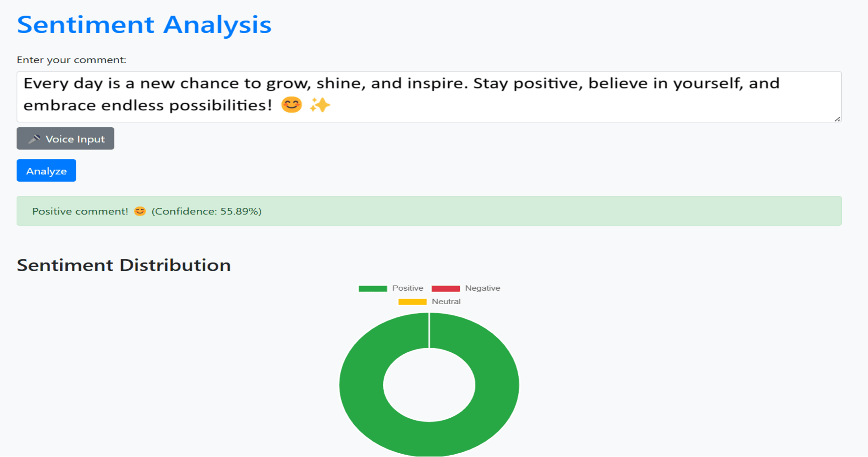Screen dimensions: 868x457
Task: Click the Negative label in the chart legend
Action: point(483,288)
